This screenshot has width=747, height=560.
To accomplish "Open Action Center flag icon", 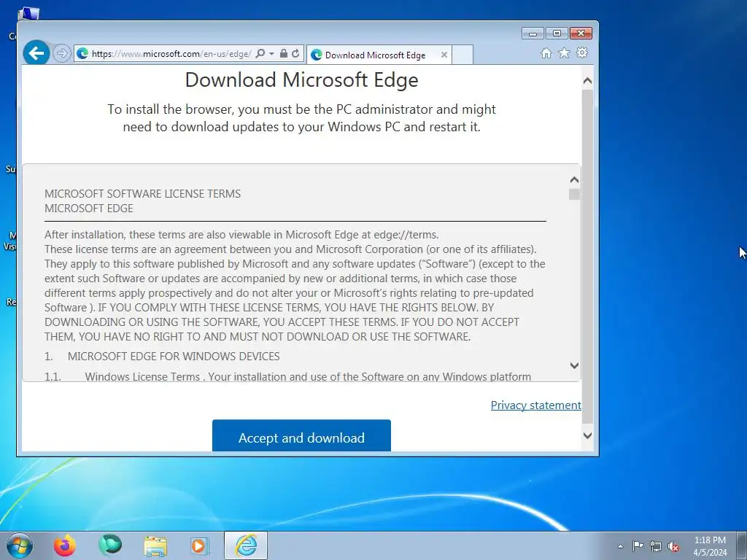I will (x=638, y=546).
